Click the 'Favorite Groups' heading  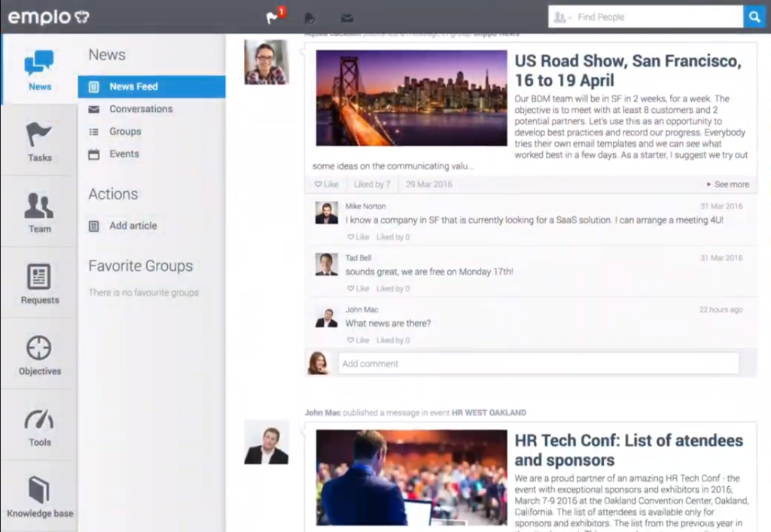[x=141, y=266]
